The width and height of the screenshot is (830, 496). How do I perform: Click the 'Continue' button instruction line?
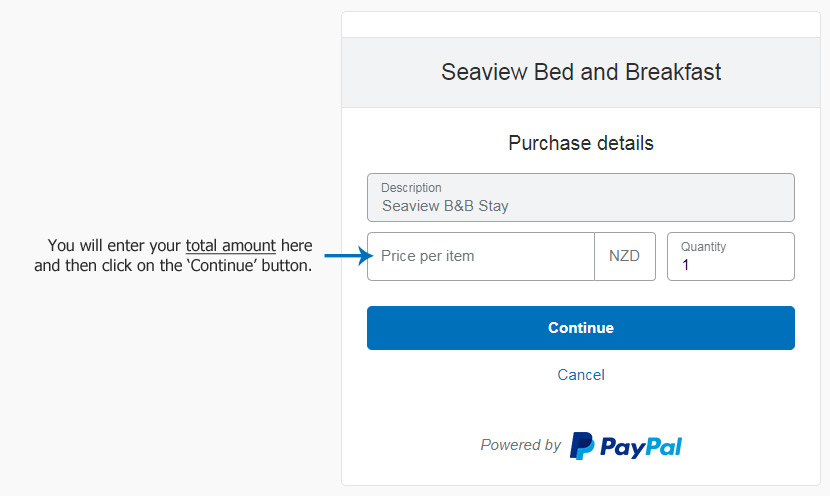[x=173, y=265]
